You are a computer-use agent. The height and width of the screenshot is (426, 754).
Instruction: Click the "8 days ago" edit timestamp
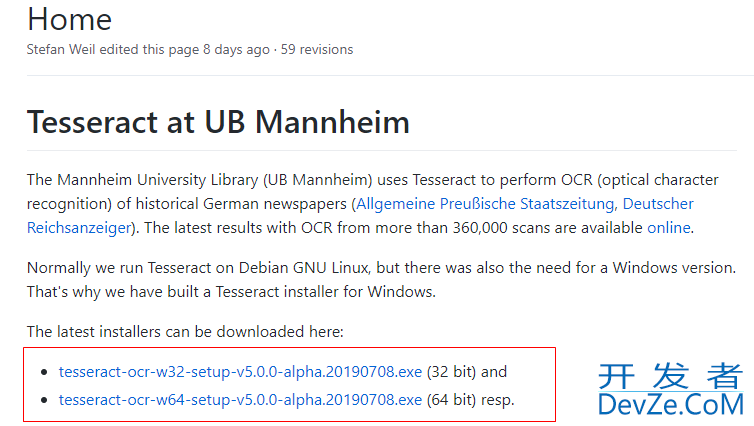pos(236,50)
